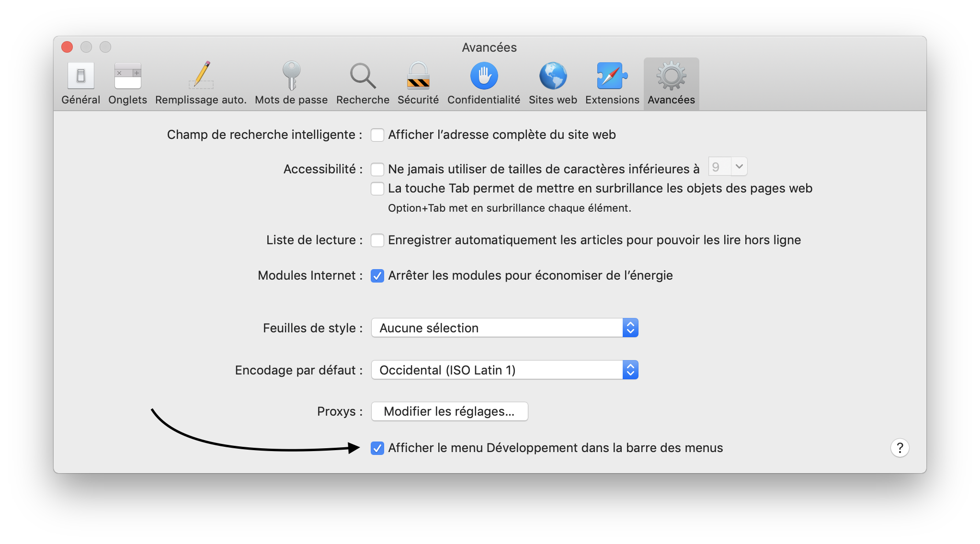Toggle the Tab key highlighting checkbox
Viewport: 980px width, 544px height.
click(x=377, y=189)
